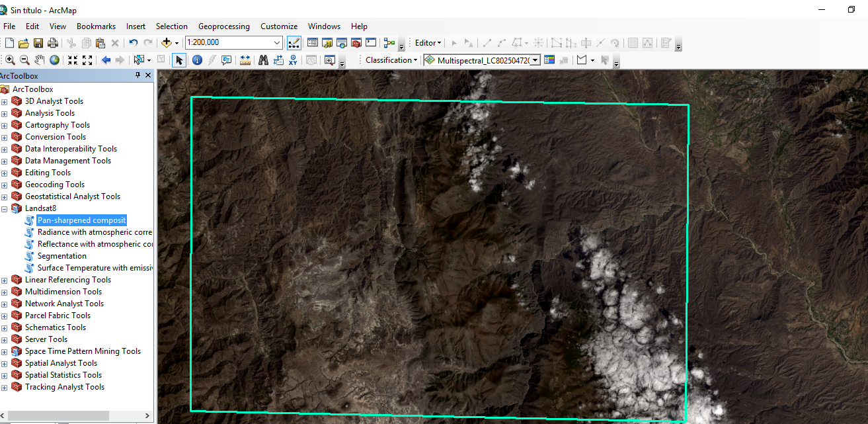Image resolution: width=868 pixels, height=424 pixels.
Task: Open the File menu
Action: [9, 26]
